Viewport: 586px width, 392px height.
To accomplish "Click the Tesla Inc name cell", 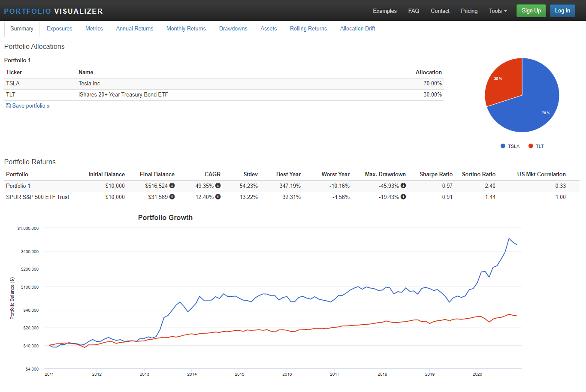I will pyautogui.click(x=89, y=83).
